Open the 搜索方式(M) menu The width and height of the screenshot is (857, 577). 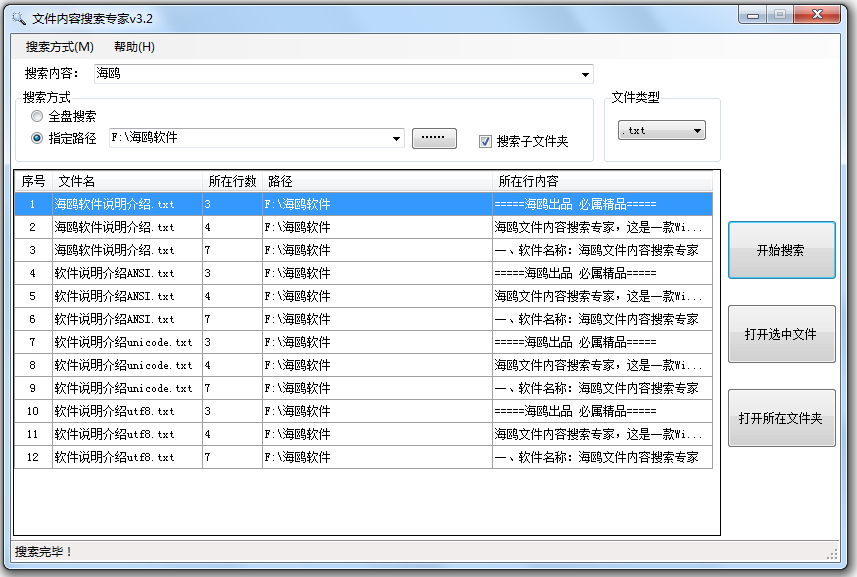60,47
